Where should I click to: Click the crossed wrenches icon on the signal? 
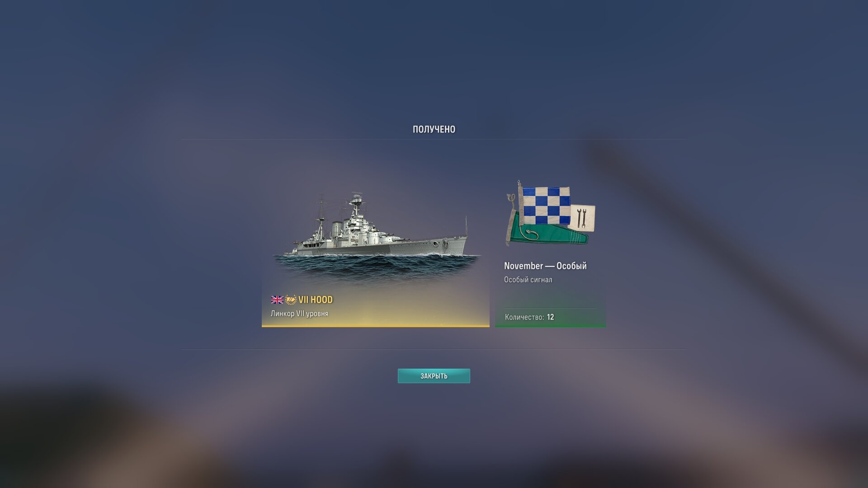pos(581,217)
